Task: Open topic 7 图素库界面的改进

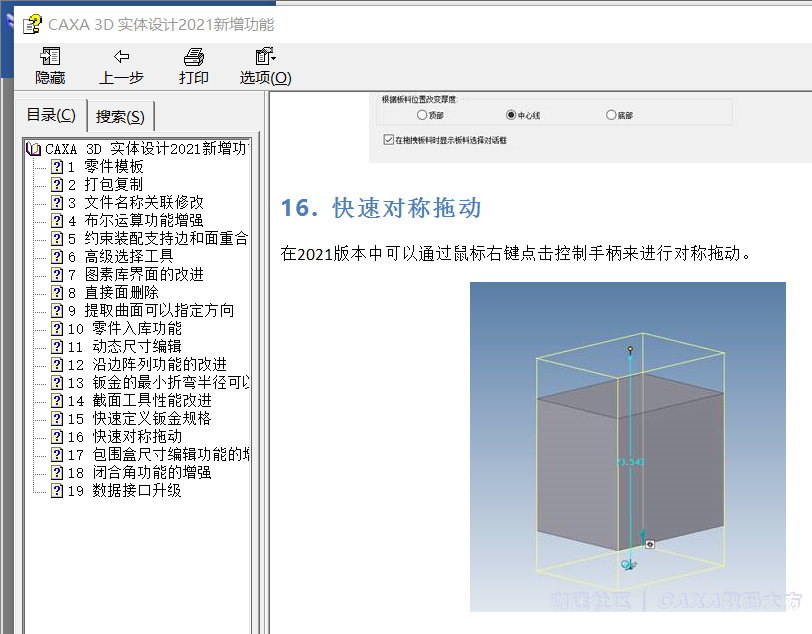Action: pos(136,275)
